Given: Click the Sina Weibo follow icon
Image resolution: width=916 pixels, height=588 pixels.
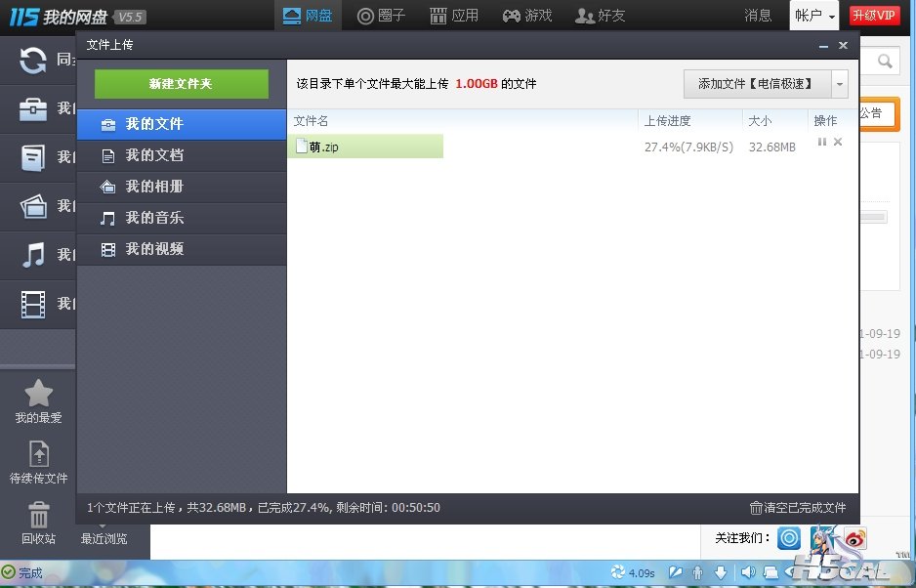Looking at the screenshot, I should pyautogui.click(x=855, y=537).
